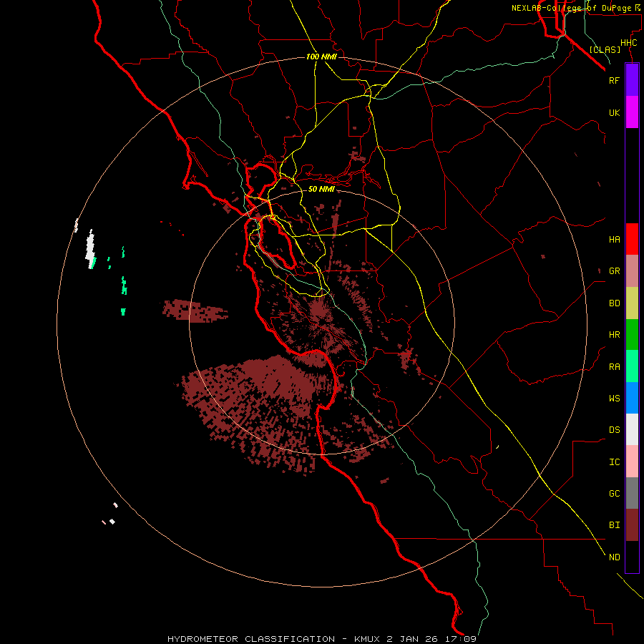Click the 'HYDROMETEOR CLASSIFICATION' title text
Screen dimensions: 644x644
click(x=251, y=639)
